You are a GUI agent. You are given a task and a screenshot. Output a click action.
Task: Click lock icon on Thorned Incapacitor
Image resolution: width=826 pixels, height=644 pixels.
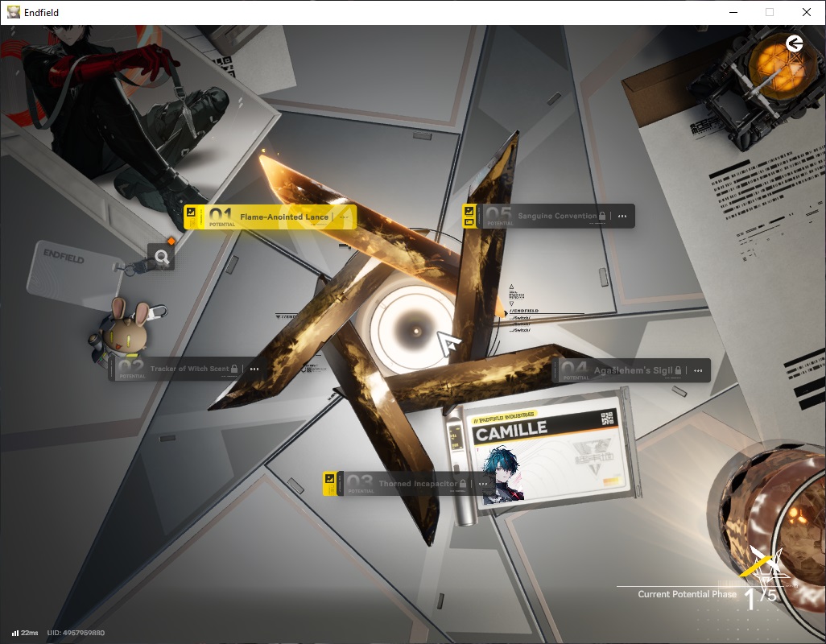[x=463, y=483]
